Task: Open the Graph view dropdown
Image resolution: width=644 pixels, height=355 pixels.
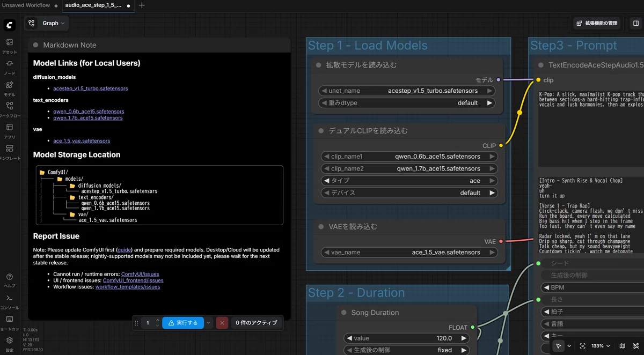Action: tap(54, 23)
